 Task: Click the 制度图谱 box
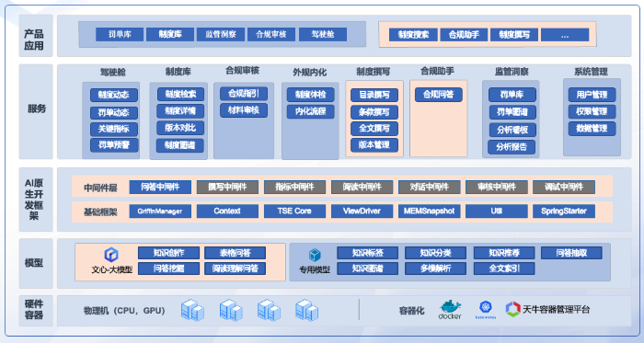[180, 145]
